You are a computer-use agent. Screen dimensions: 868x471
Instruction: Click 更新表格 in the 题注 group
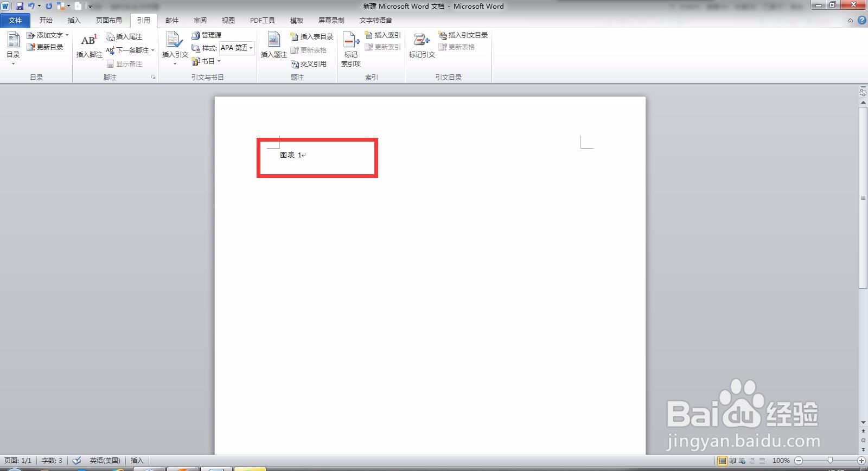coord(309,50)
